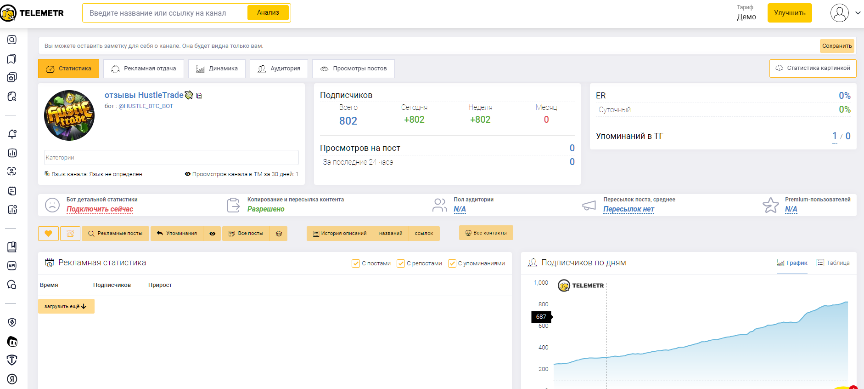Click the Улучшить tariff button
The height and width of the screenshot is (389, 864).
pos(790,13)
